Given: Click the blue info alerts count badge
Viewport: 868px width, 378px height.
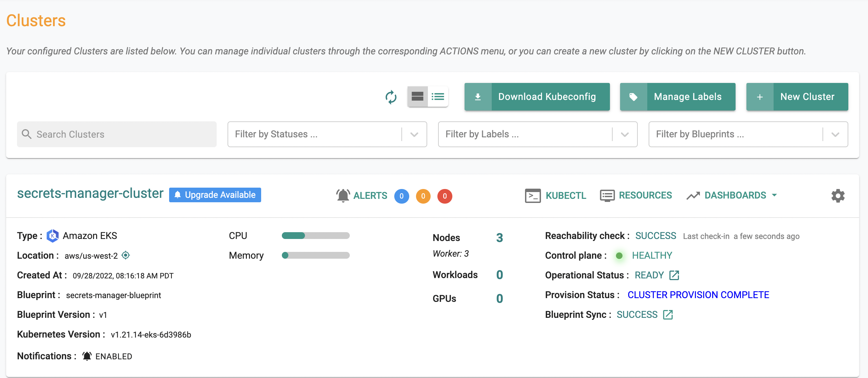Looking at the screenshot, I should point(401,196).
